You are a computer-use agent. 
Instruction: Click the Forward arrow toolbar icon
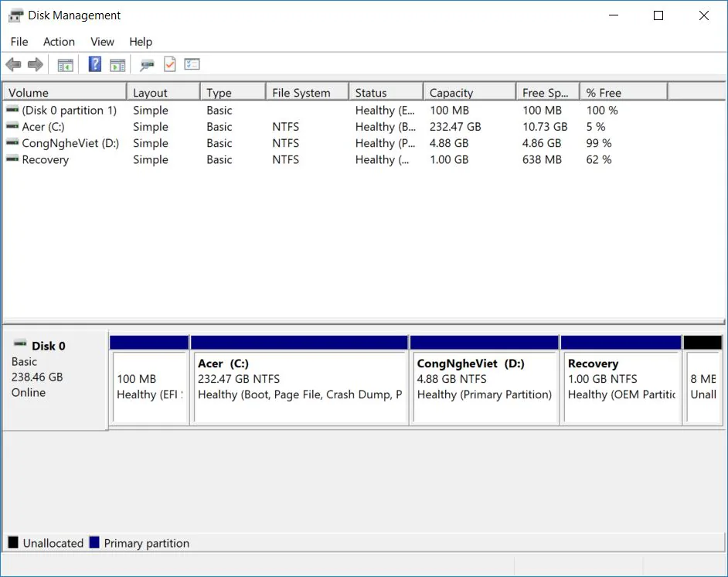[36, 64]
